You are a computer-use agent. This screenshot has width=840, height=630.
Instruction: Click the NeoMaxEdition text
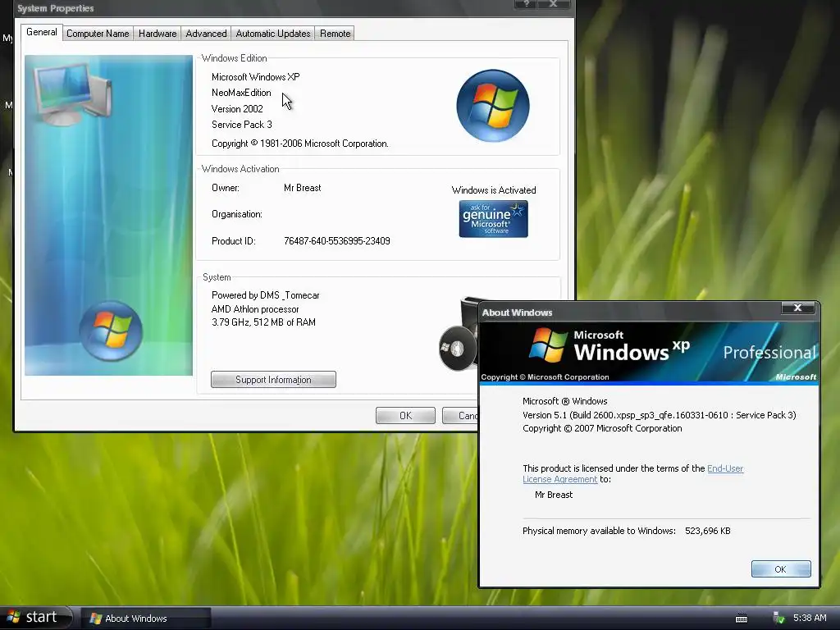[241, 93]
